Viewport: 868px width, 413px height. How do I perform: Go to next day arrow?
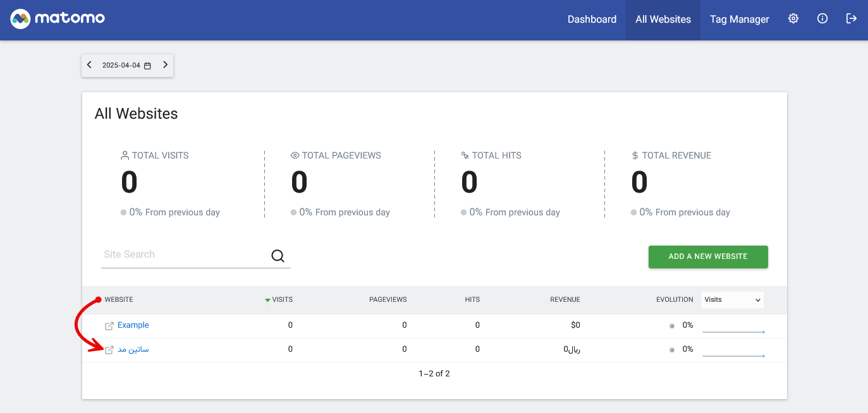coord(165,65)
